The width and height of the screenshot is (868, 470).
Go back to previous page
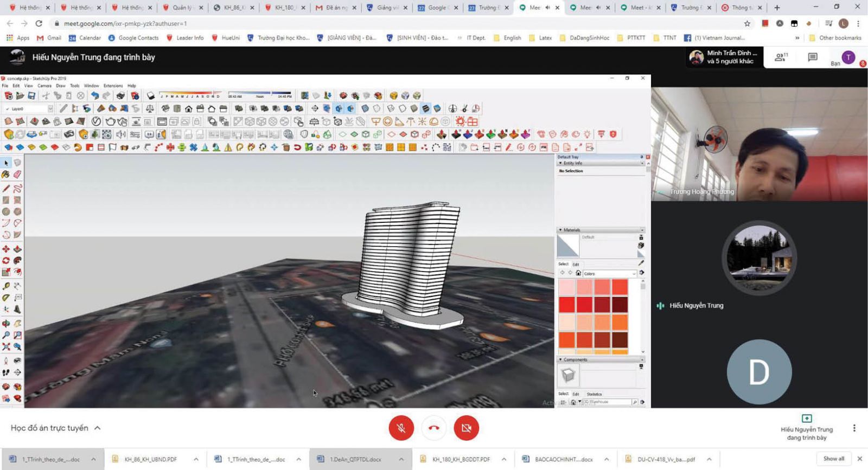coord(10,24)
